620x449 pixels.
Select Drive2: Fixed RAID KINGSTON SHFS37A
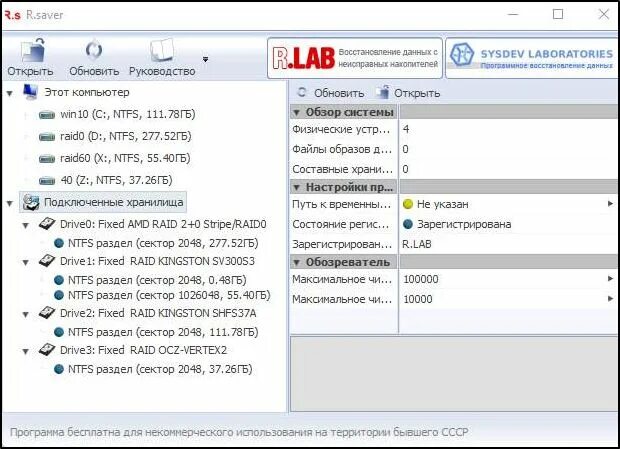(x=158, y=313)
